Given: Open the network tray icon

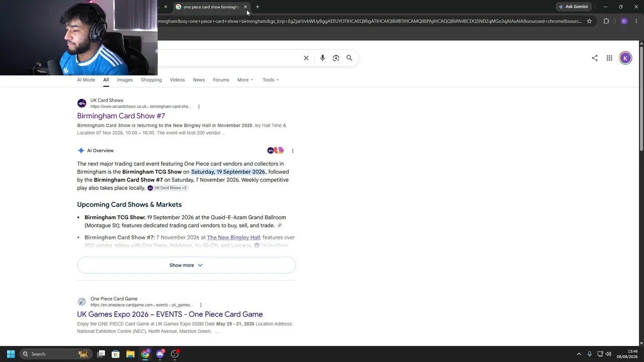Looking at the screenshot, I should click(600, 354).
